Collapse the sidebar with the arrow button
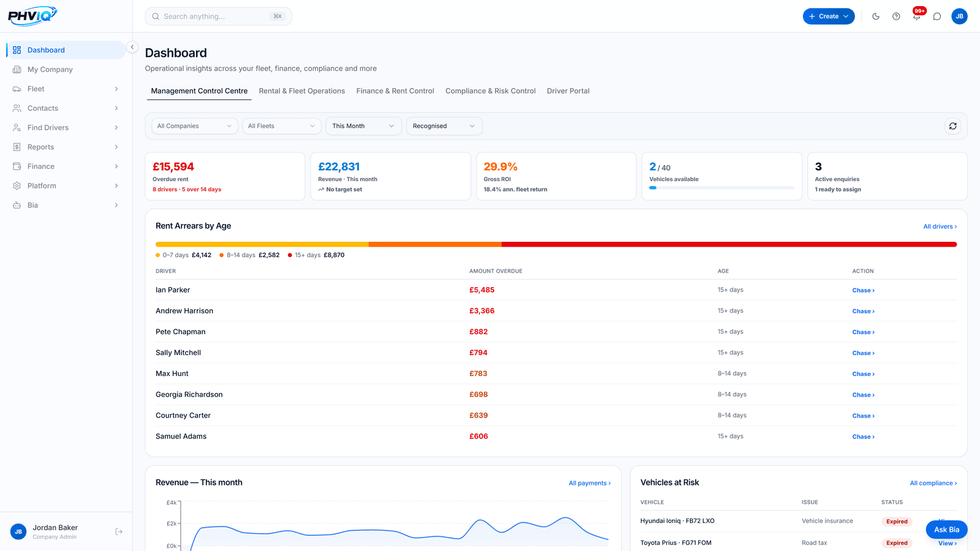The image size is (980, 551). [132, 47]
